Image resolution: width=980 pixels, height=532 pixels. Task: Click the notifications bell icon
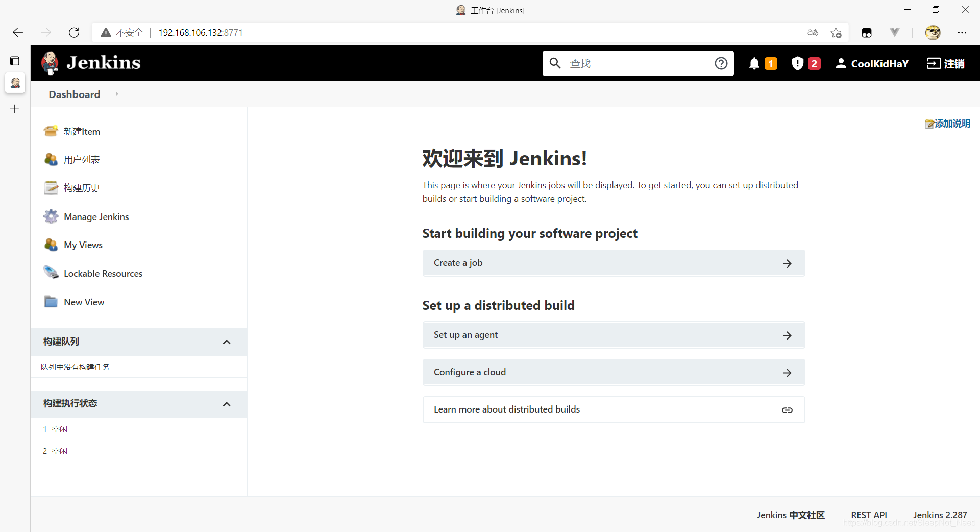754,63
